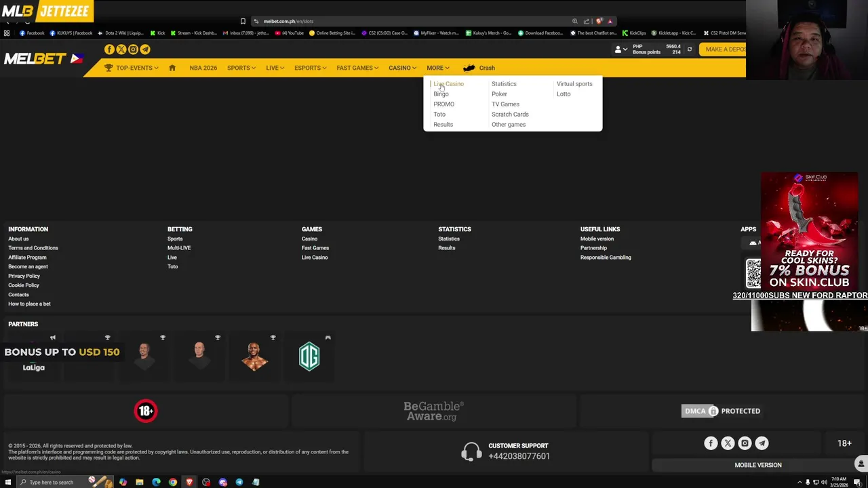This screenshot has height=488, width=868.
Task: Open Instagram icon in the footer
Action: (x=745, y=443)
